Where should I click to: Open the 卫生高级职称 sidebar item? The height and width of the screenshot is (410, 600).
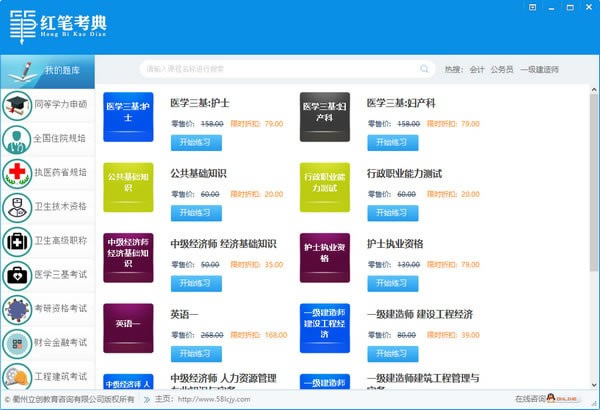(x=48, y=240)
